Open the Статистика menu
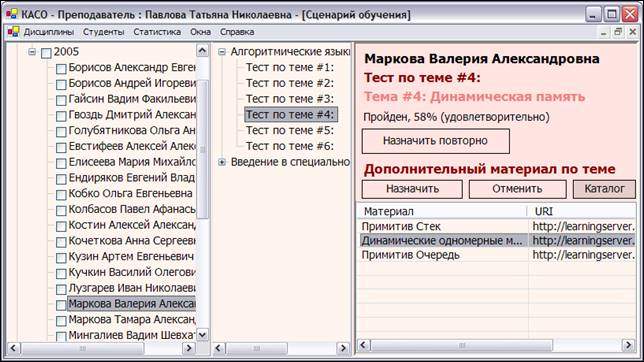644x362 pixels. 157,32
